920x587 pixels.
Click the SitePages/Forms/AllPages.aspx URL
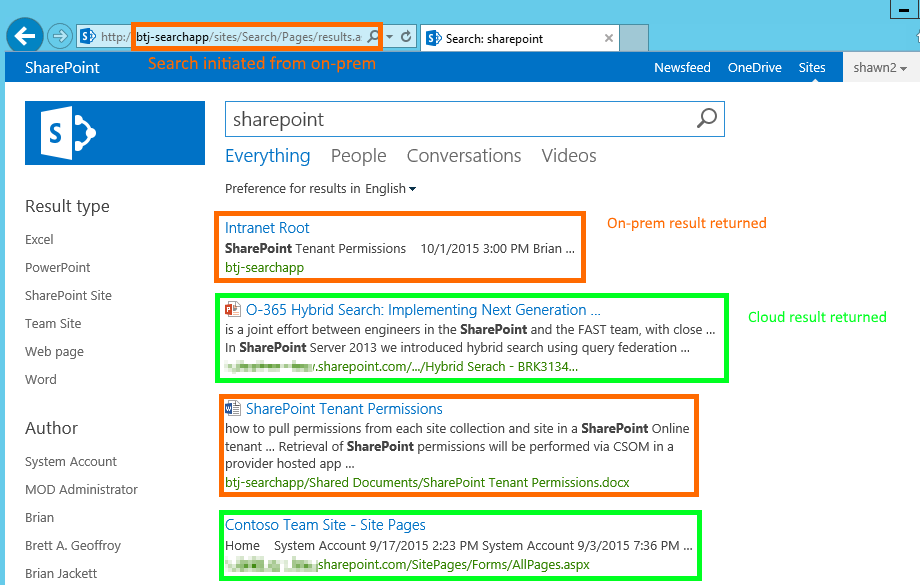coord(408,565)
